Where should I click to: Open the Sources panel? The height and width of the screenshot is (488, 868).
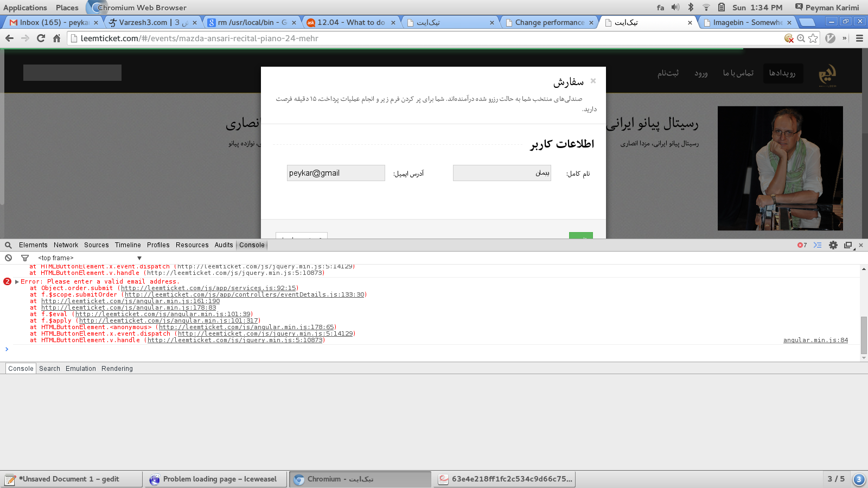pyautogui.click(x=97, y=245)
